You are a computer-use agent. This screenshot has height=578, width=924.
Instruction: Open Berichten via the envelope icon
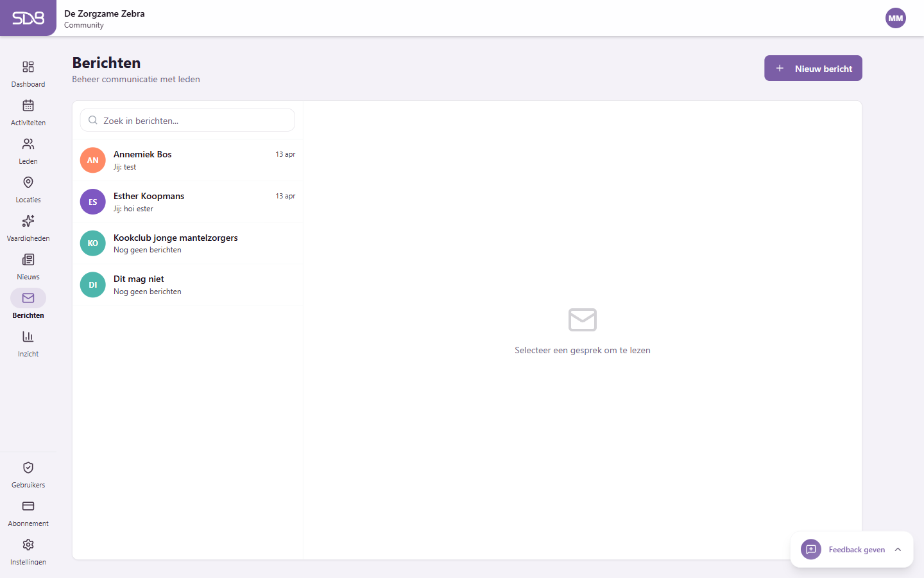[28, 298]
